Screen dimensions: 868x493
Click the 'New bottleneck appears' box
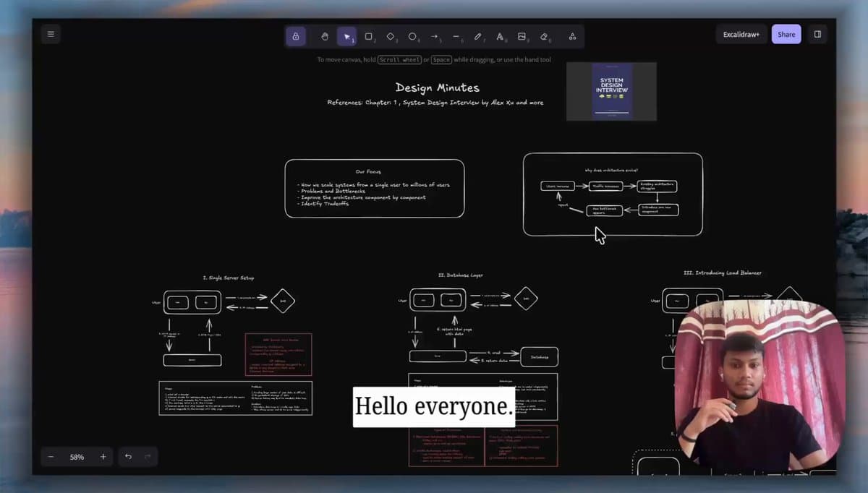point(603,210)
